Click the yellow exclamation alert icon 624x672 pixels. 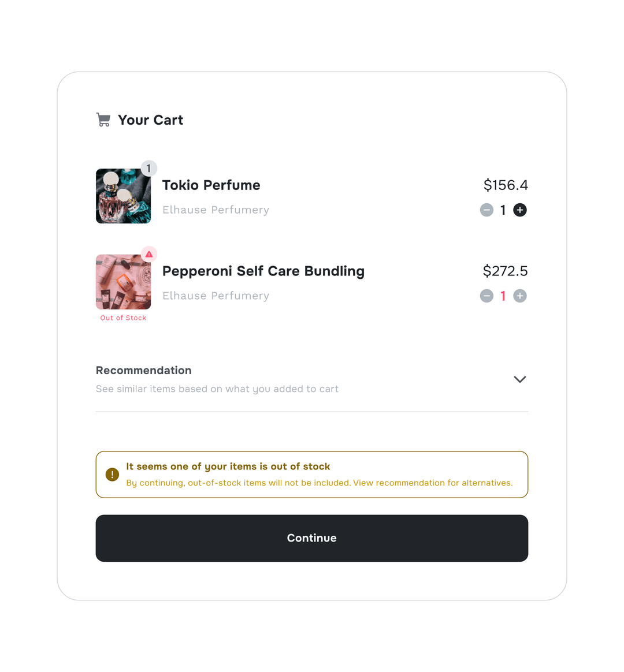click(112, 475)
